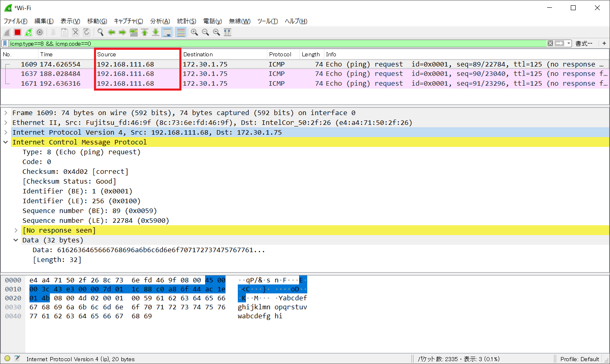610x364 pixels.
Task: Select packet number 1637 row
Action: point(305,74)
